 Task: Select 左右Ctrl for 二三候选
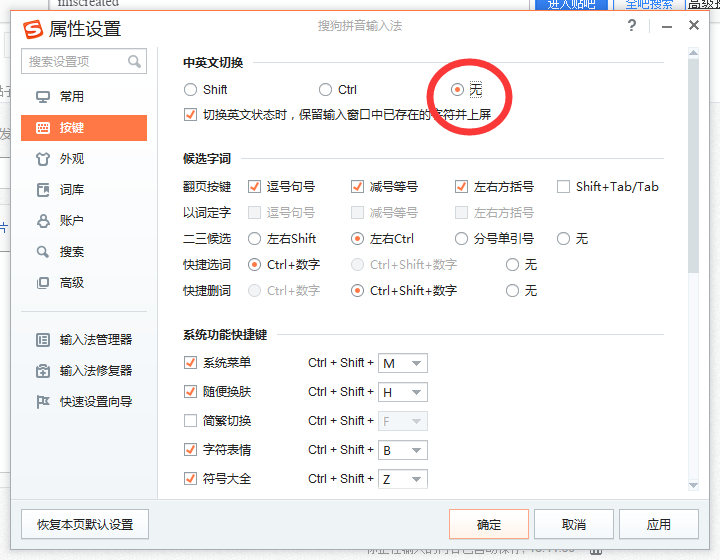(x=357, y=239)
